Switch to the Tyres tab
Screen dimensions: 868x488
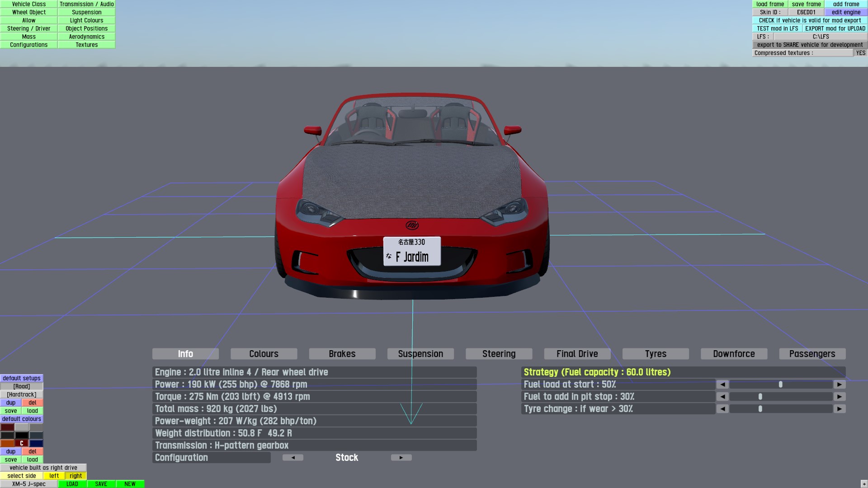pos(656,354)
